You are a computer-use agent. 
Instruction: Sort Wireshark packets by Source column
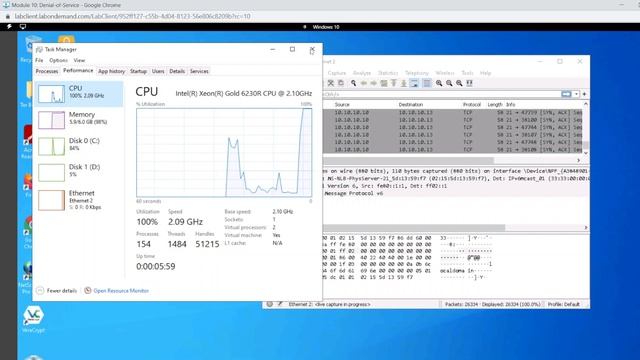(342, 105)
